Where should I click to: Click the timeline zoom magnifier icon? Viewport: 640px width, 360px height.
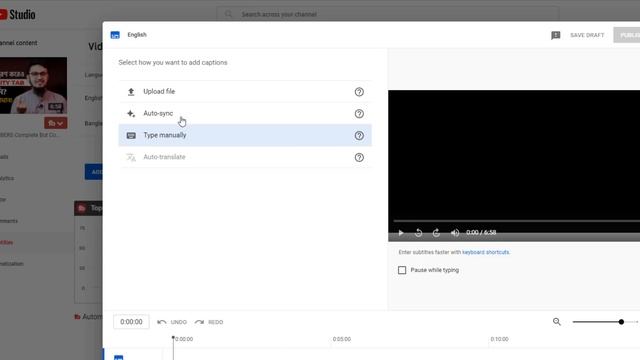[x=557, y=322]
